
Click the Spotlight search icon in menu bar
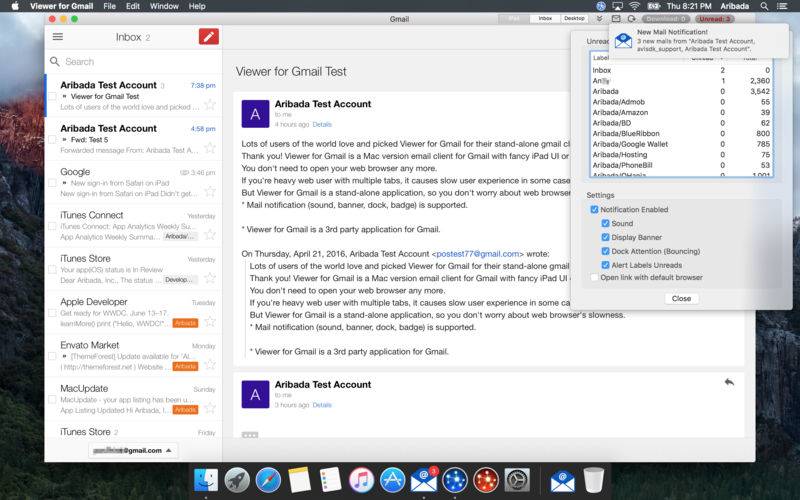tap(764, 6)
